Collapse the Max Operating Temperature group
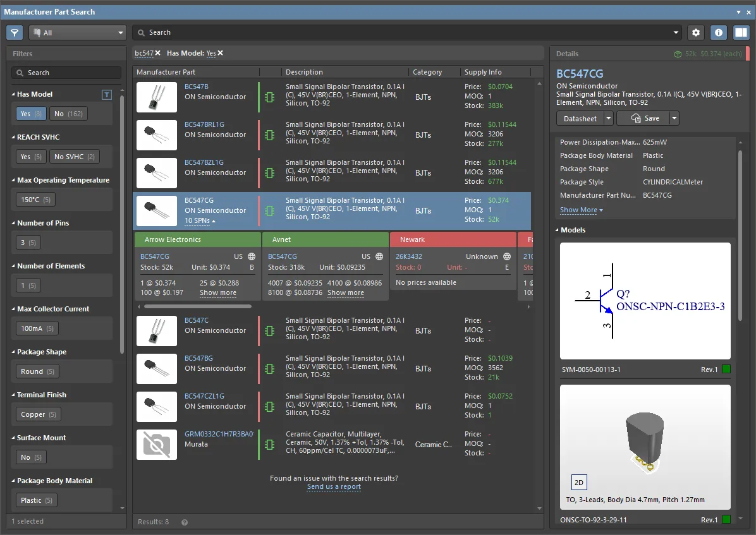This screenshot has height=535, width=756. (x=13, y=180)
